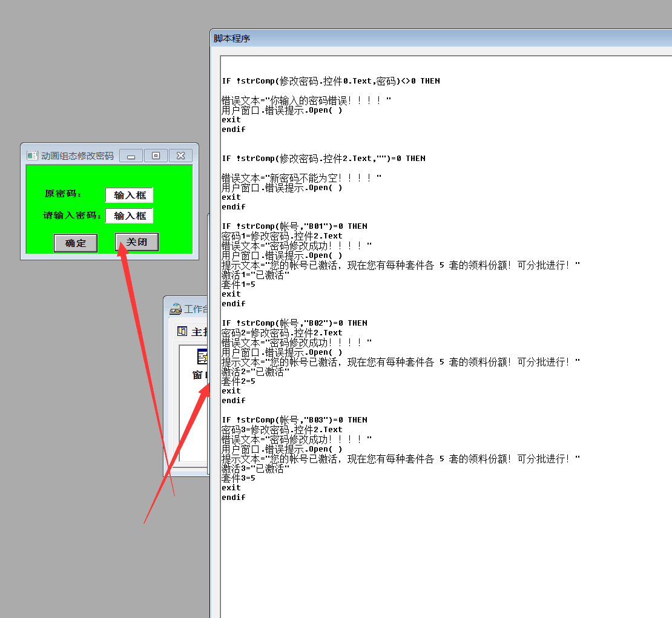672x618 pixels.
Task: Click the 动画组态修改密码 window icon
Action: pos(32,156)
